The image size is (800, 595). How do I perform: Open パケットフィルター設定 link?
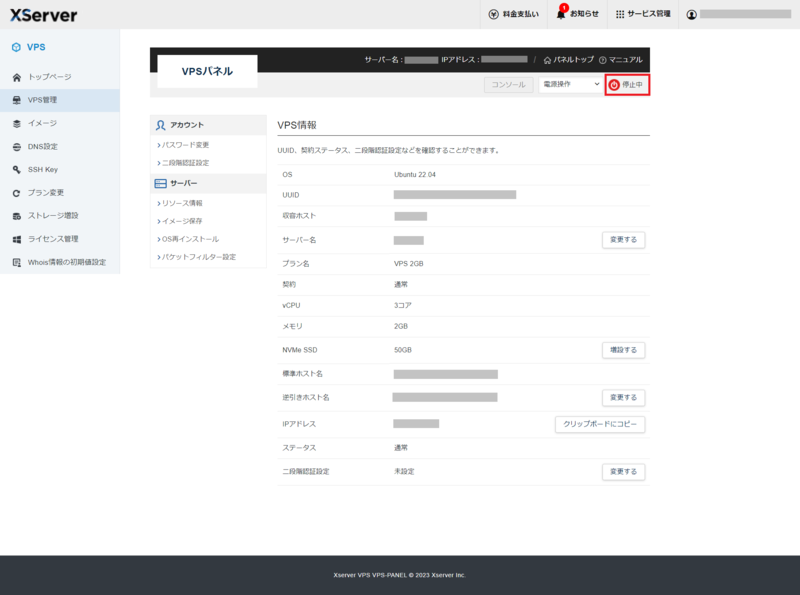click(x=197, y=257)
